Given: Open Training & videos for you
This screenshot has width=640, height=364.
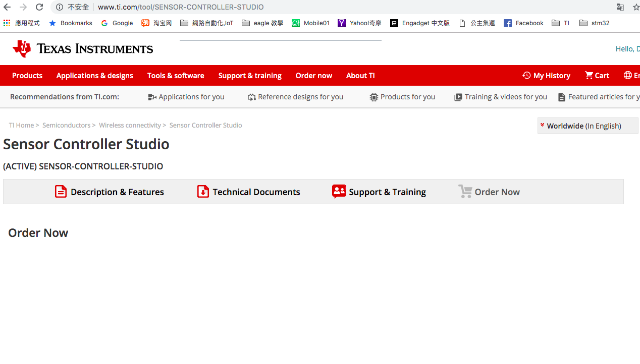Looking at the screenshot, I should (501, 97).
